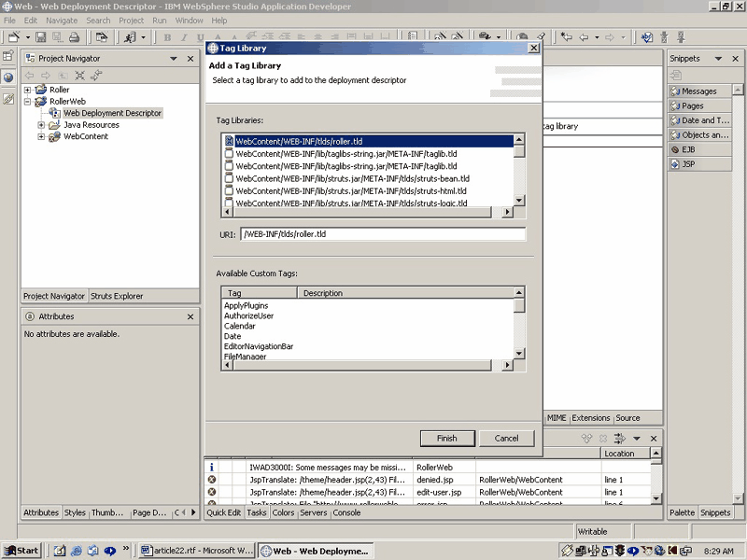Screen dimensions: 747x560
Task: Click the Finish button
Action: click(x=446, y=439)
